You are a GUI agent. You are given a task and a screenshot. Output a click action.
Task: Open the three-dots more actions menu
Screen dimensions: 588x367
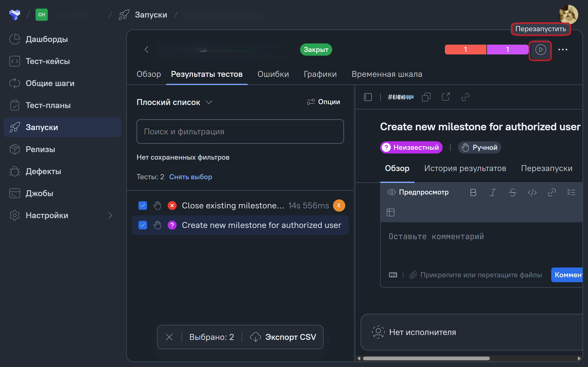pyautogui.click(x=563, y=50)
